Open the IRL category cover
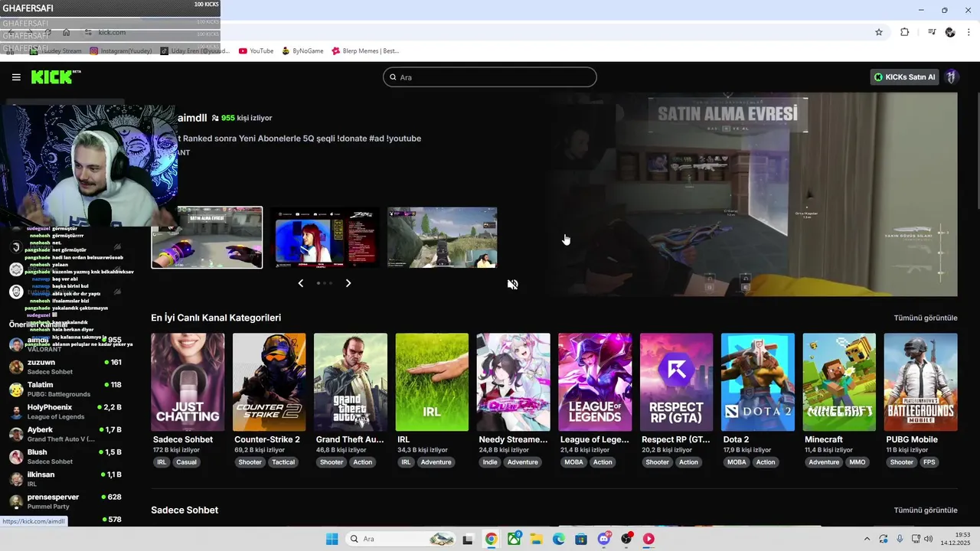Image resolution: width=980 pixels, height=551 pixels. tap(432, 382)
